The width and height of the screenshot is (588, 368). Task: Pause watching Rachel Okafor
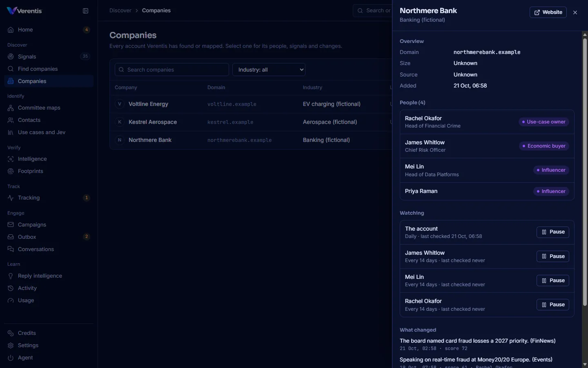553,305
